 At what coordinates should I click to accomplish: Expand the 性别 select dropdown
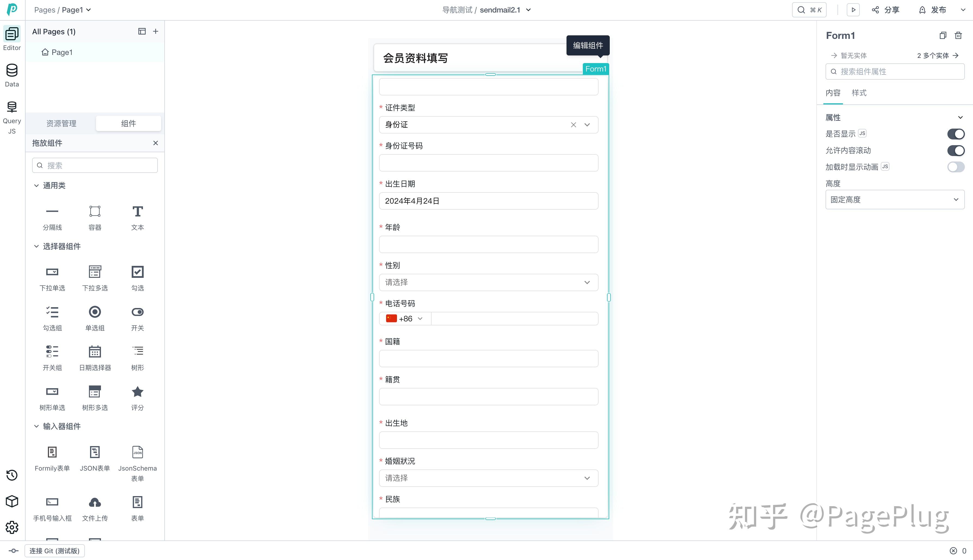pyautogui.click(x=488, y=282)
